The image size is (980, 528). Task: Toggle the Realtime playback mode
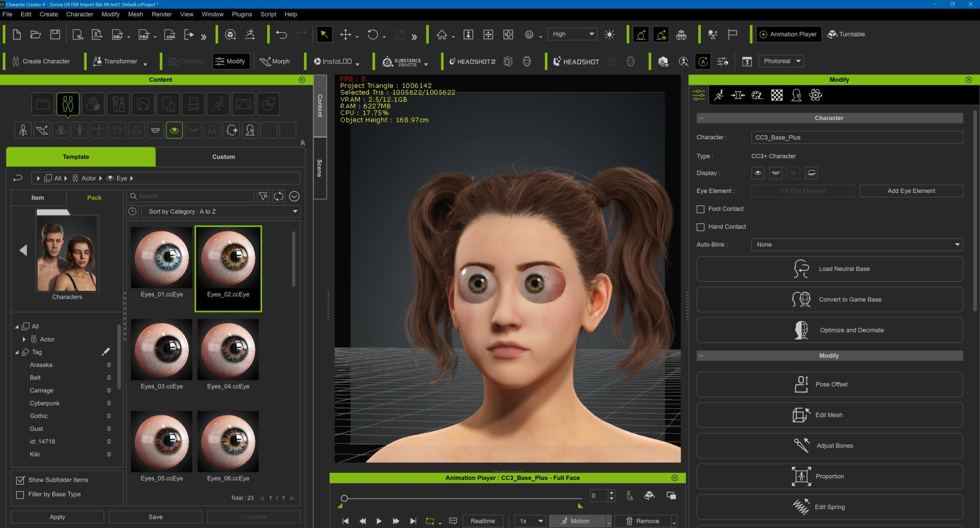483,521
